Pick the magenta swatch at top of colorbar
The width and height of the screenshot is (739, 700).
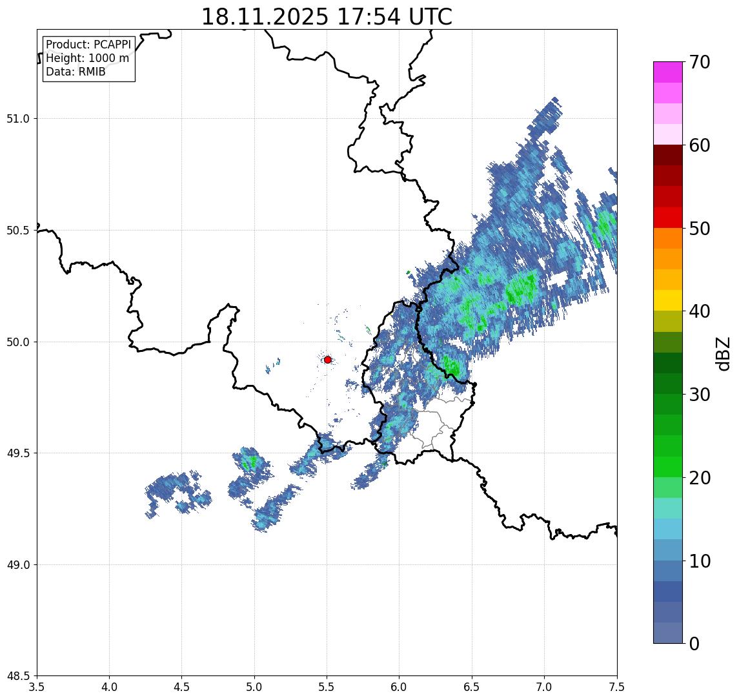coord(668,72)
